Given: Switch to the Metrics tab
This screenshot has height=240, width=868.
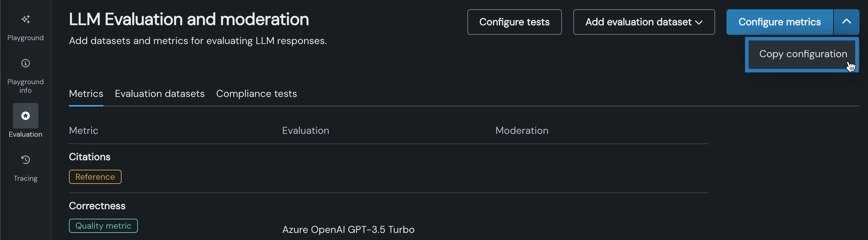Looking at the screenshot, I should point(86,94).
